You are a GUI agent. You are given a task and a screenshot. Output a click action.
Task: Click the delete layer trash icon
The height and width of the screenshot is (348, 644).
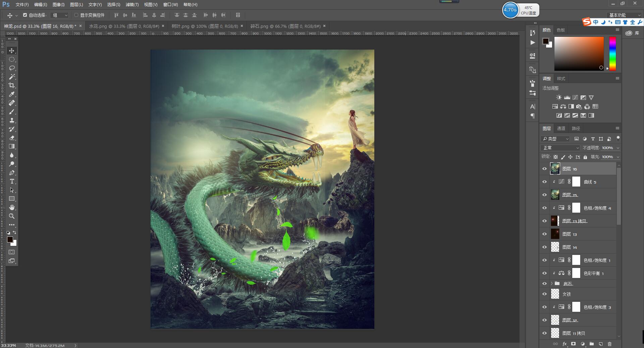tap(609, 344)
